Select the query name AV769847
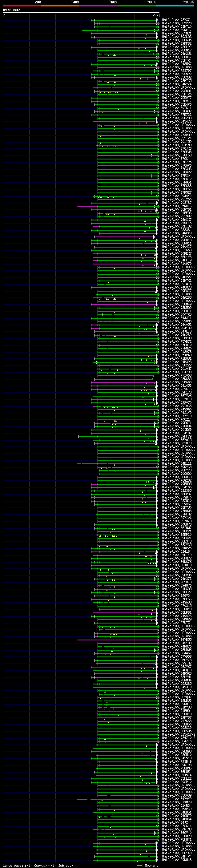Image resolution: width=197 pixels, height=868 pixels. pos(11,10)
